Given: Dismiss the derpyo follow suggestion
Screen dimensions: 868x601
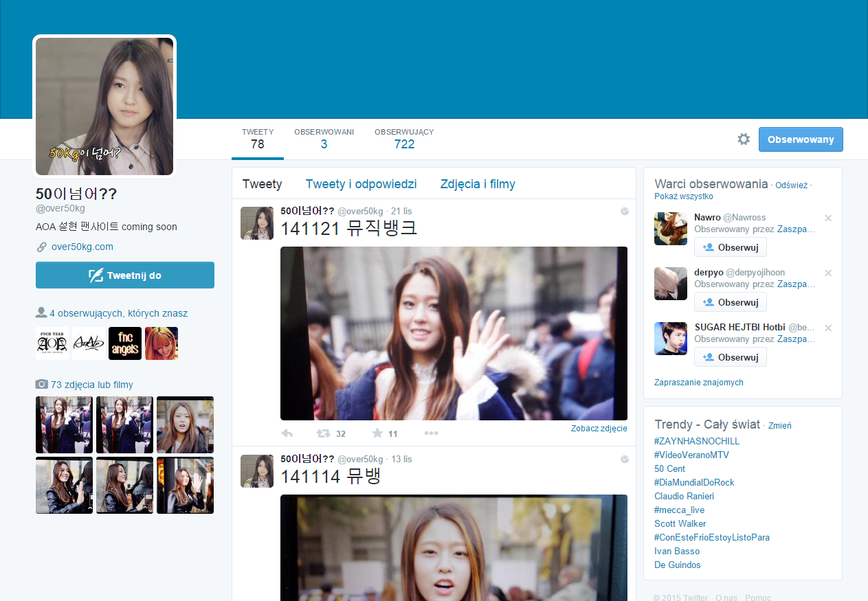Looking at the screenshot, I should (x=828, y=273).
